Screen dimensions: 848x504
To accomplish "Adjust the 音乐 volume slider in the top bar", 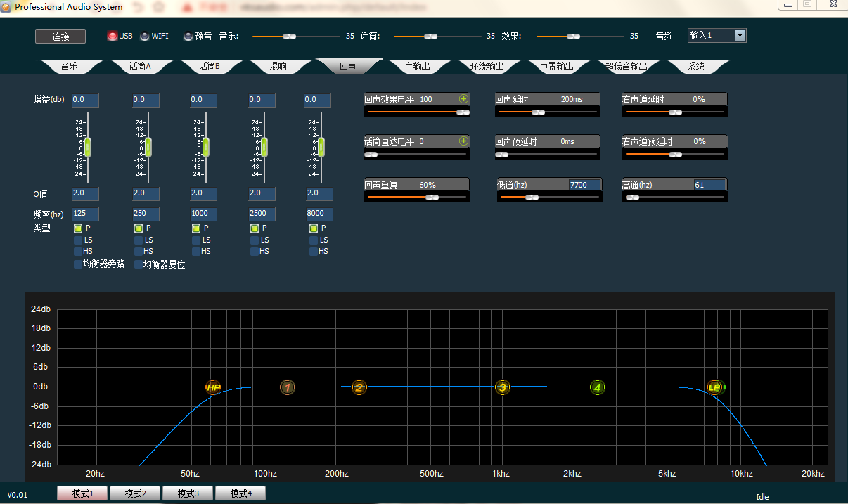I will pyautogui.click(x=296, y=36).
